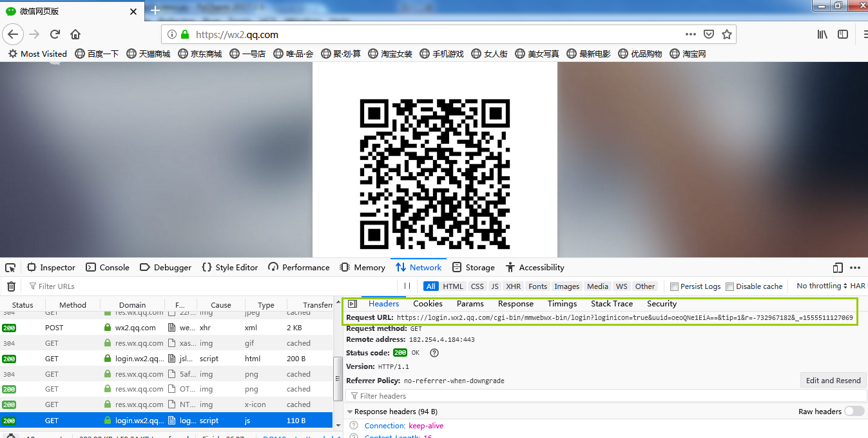The height and width of the screenshot is (438, 868).
Task: Open the Style Editor panel
Action: [230, 268]
